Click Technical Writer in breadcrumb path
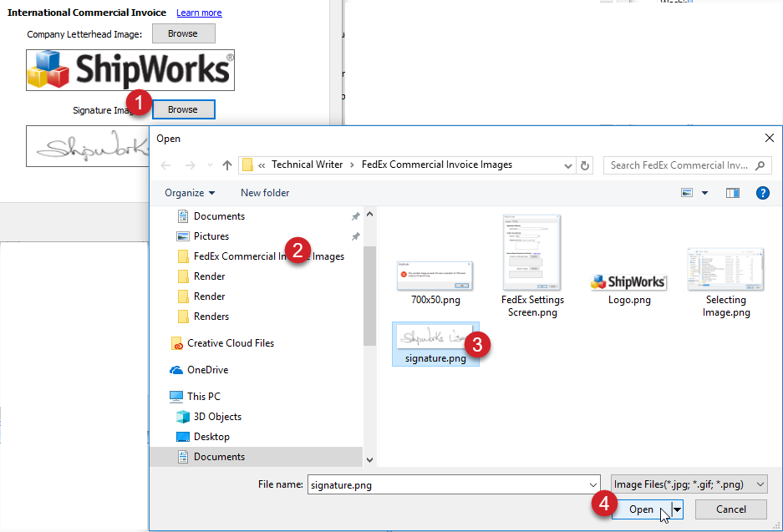783x532 pixels. pyautogui.click(x=307, y=165)
